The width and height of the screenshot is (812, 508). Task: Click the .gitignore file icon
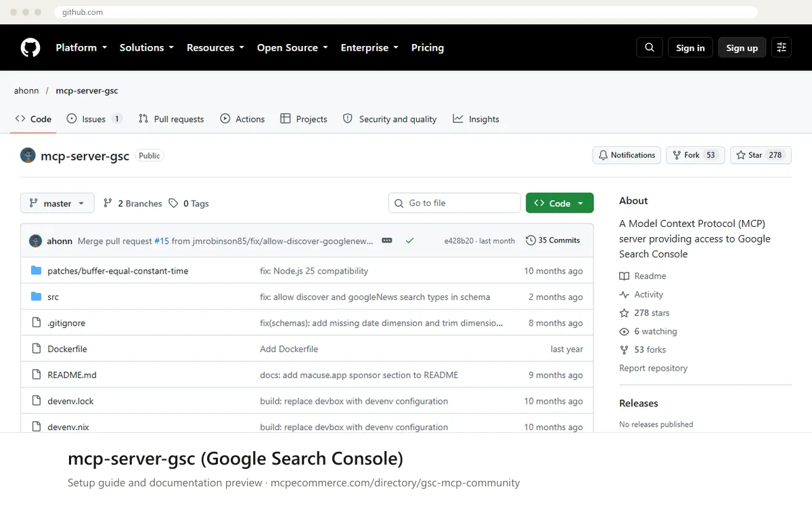click(37, 323)
